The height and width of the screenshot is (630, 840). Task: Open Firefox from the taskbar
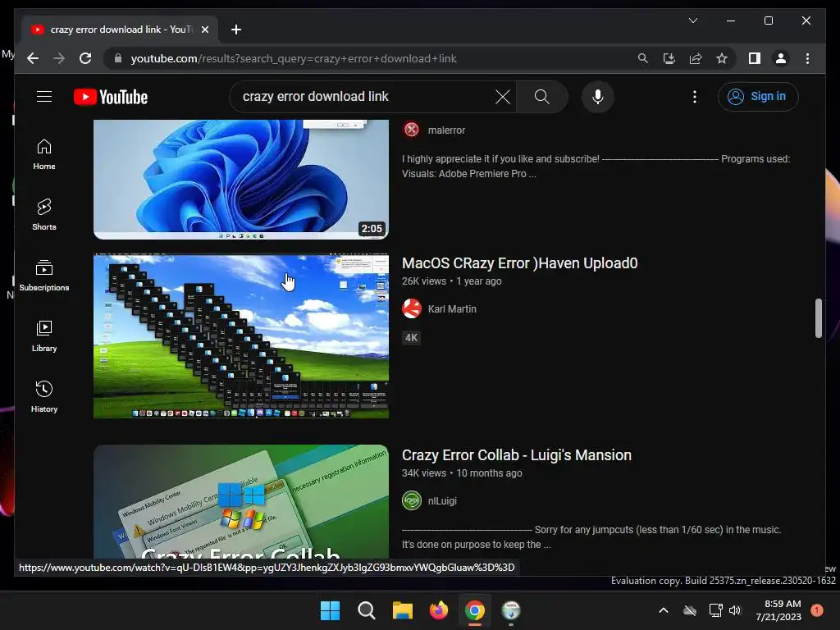coord(439,610)
